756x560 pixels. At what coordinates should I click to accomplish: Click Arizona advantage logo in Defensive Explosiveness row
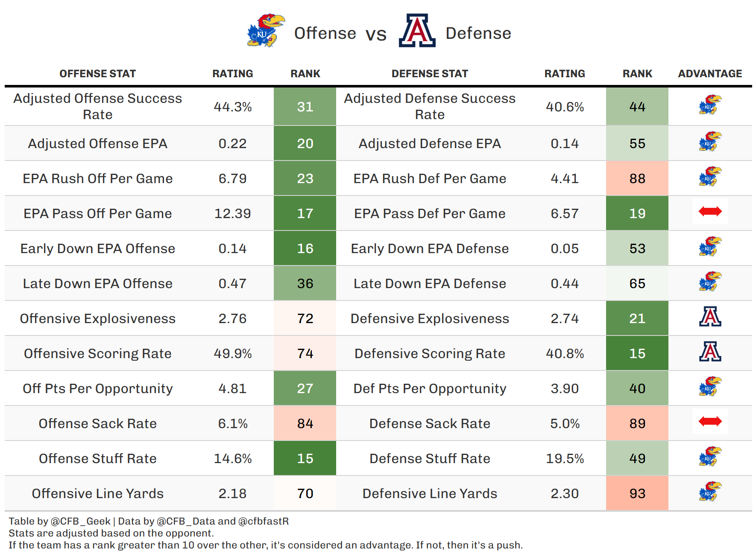(710, 317)
